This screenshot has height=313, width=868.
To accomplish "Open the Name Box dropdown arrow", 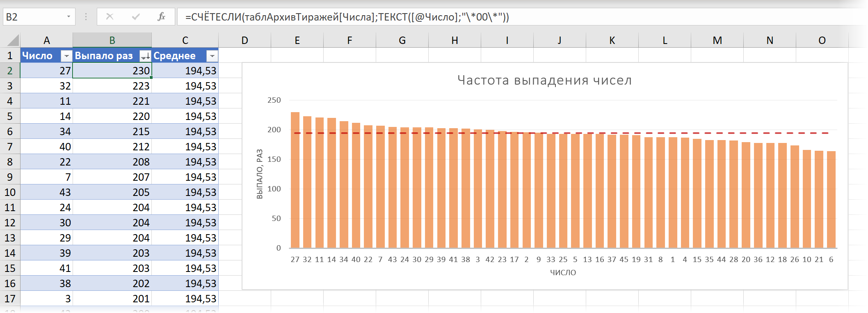I will 69,17.
